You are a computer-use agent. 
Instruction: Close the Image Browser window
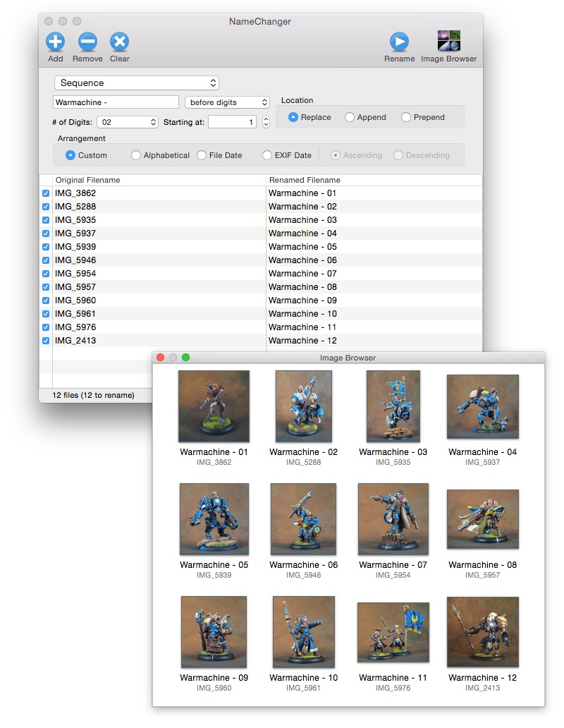pyautogui.click(x=160, y=358)
